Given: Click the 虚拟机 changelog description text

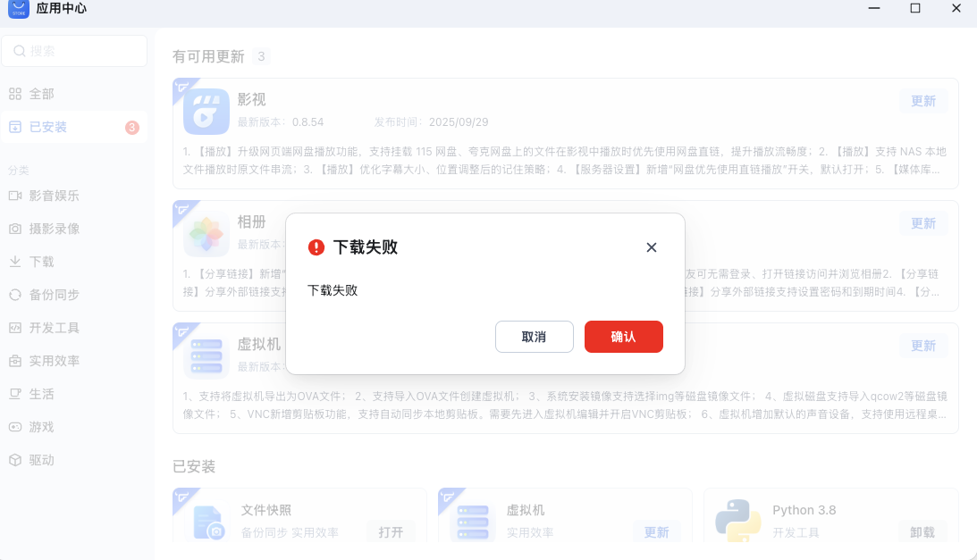Looking at the screenshot, I should pos(565,405).
